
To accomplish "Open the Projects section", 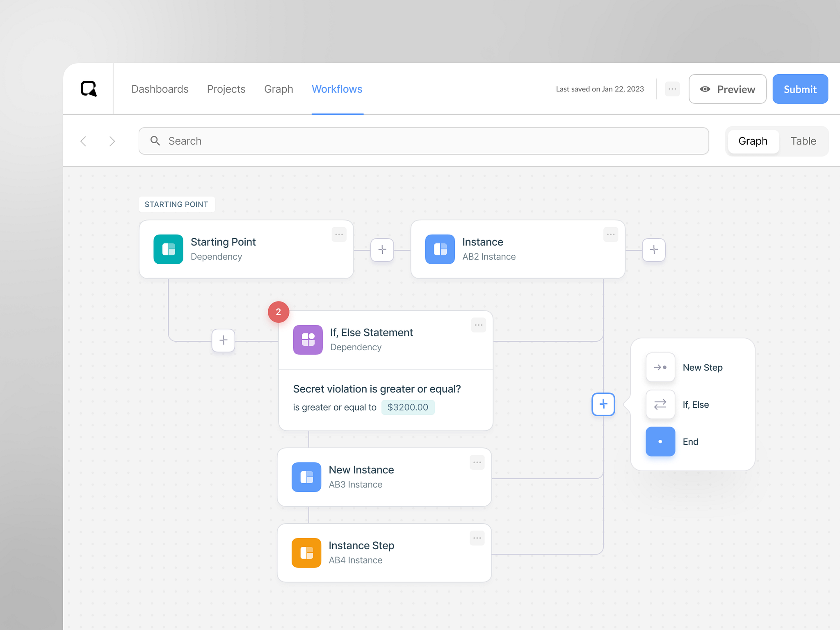I will (226, 89).
